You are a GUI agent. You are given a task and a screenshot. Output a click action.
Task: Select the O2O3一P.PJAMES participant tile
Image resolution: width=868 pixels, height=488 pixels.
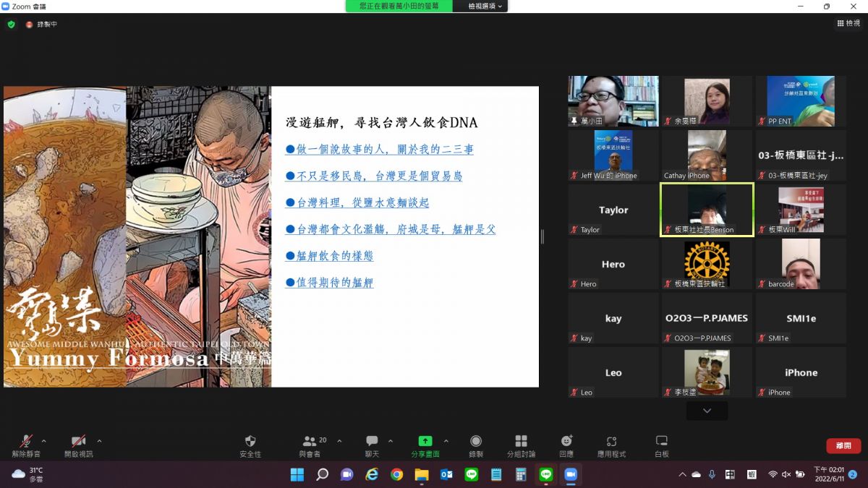[x=707, y=318]
